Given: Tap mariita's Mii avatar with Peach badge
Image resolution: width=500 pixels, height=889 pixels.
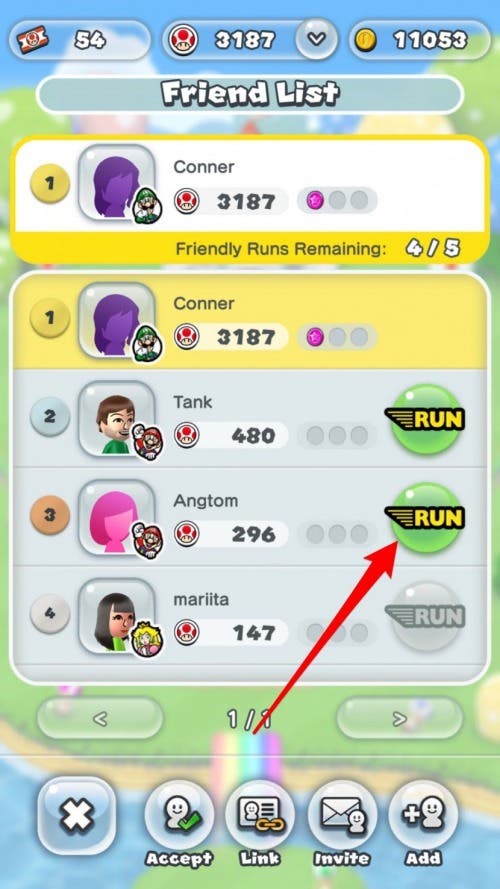Looking at the screenshot, I should coord(117,616).
